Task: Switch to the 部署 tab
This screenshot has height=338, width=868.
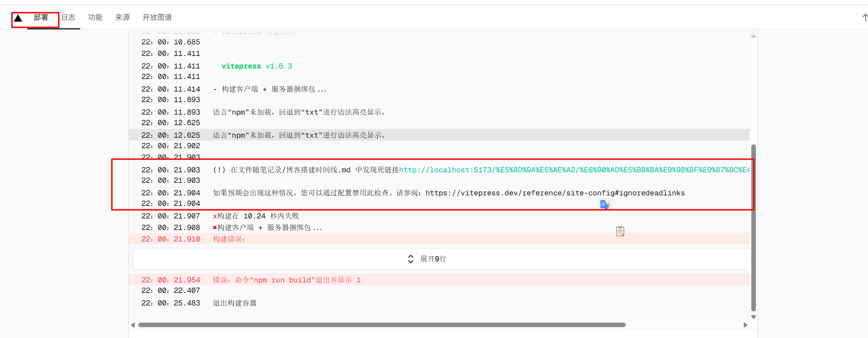Action: point(41,17)
